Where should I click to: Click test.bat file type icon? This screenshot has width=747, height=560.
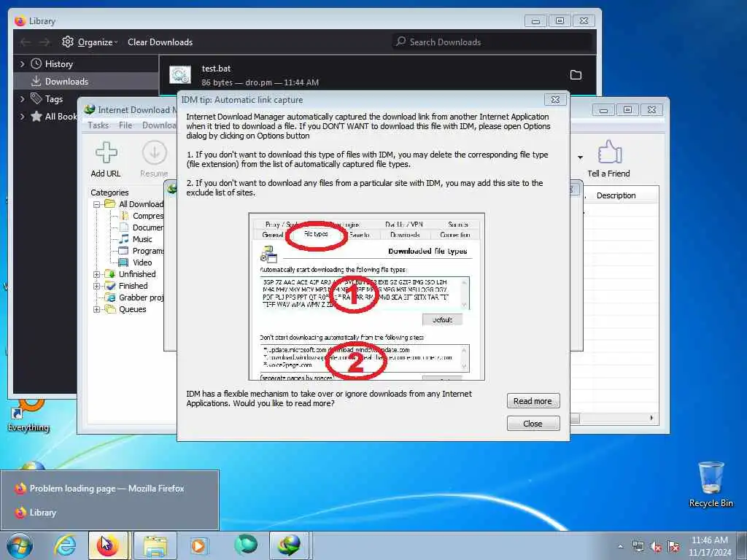(180, 75)
